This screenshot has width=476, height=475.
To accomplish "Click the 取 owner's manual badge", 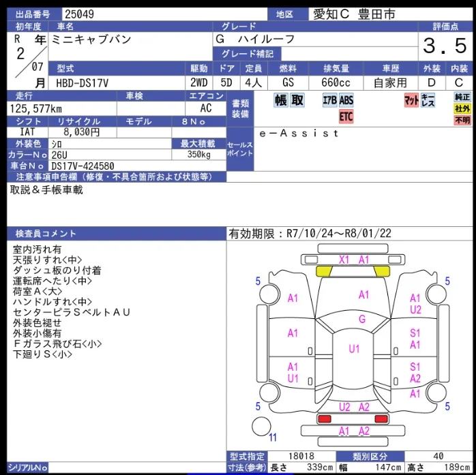I will 297,100.
